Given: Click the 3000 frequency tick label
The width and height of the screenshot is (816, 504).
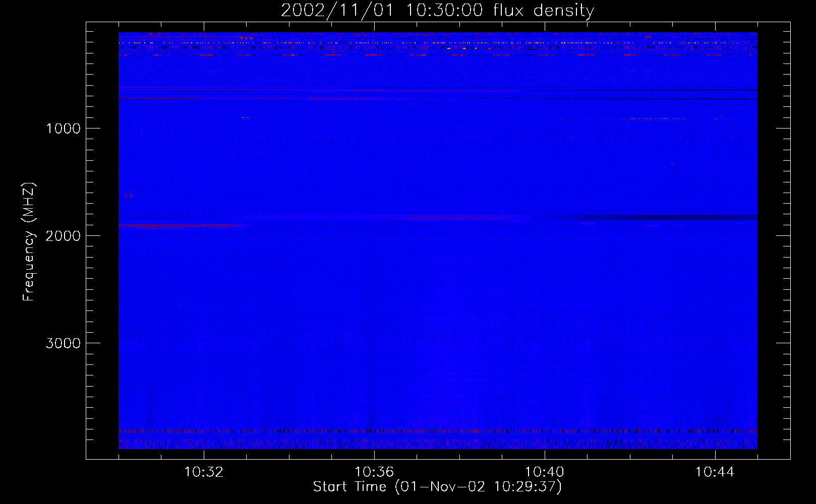Looking at the screenshot, I should pyautogui.click(x=63, y=343).
